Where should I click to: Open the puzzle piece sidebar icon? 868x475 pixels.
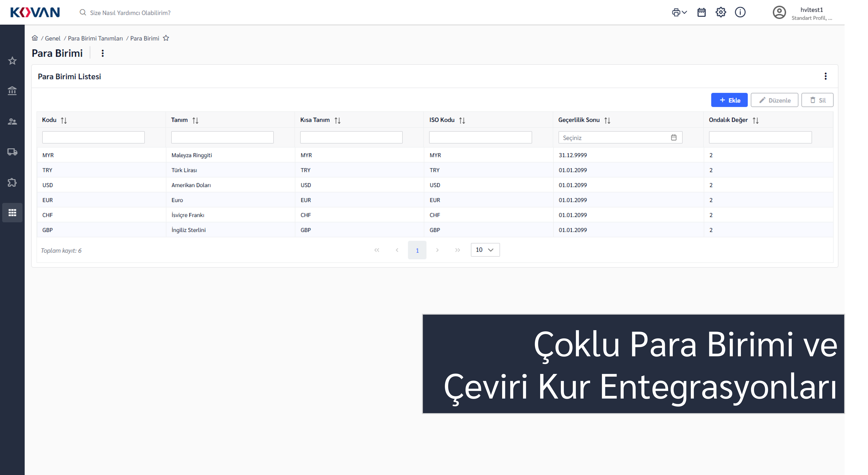click(12, 182)
